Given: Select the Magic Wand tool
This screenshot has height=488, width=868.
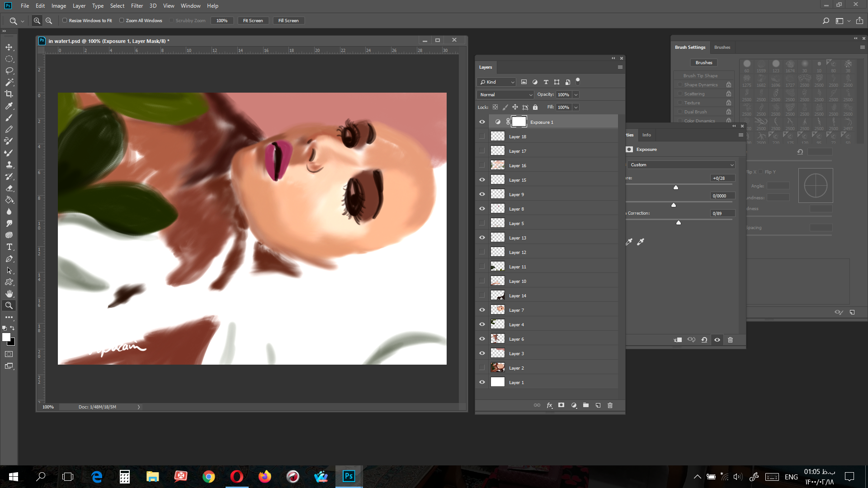Looking at the screenshot, I should [9, 82].
